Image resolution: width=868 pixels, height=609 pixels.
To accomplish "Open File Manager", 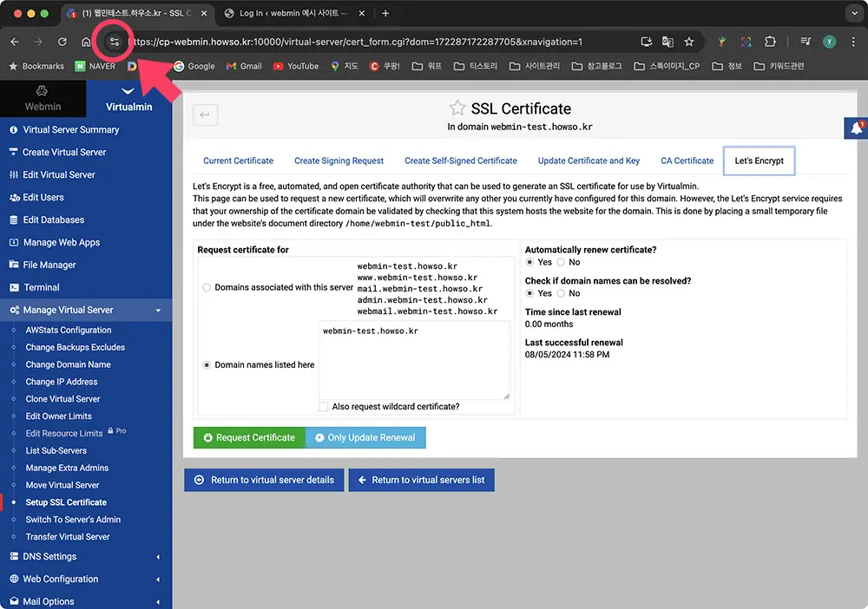I will tap(49, 265).
